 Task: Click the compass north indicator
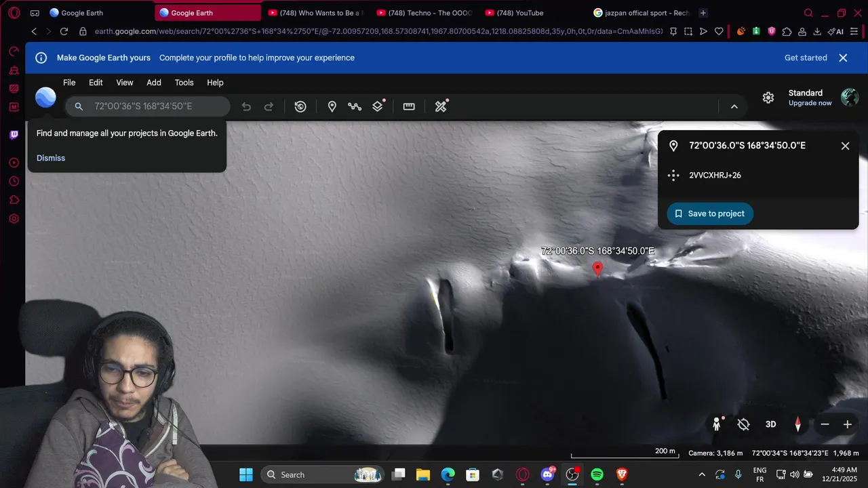coord(797,424)
